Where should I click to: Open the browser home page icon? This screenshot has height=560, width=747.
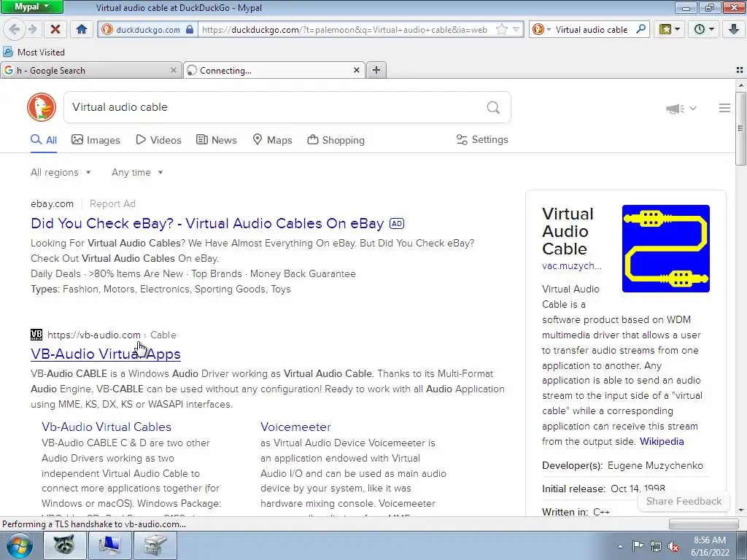(82, 29)
